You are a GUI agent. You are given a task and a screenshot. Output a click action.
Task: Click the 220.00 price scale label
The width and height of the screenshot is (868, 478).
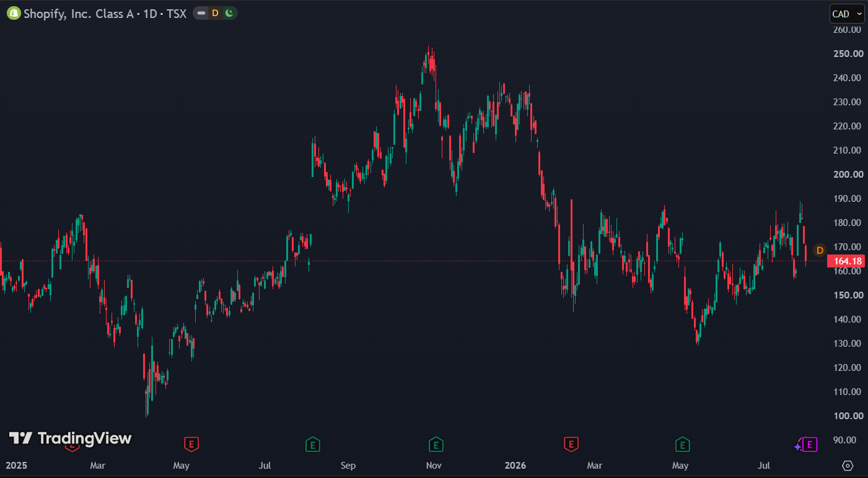click(x=848, y=126)
